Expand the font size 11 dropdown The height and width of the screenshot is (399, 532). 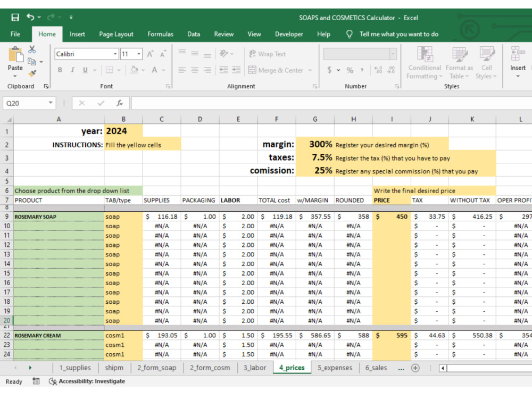139,54
